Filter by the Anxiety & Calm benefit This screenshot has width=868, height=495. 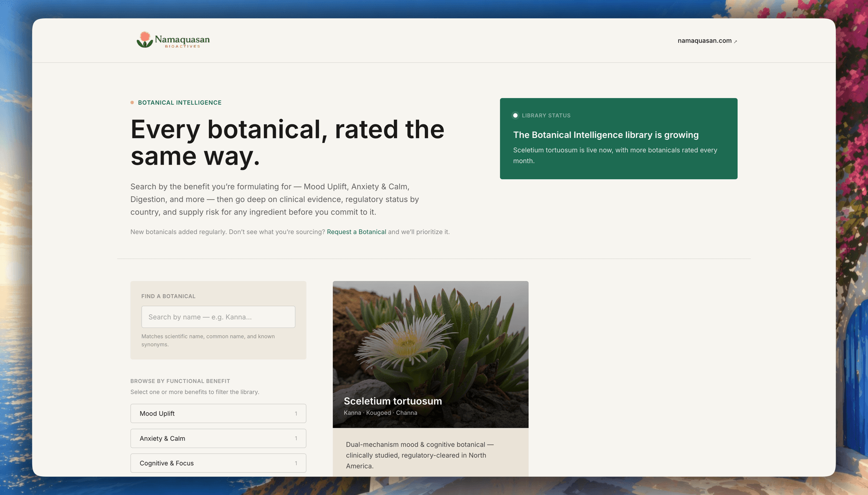coord(218,439)
